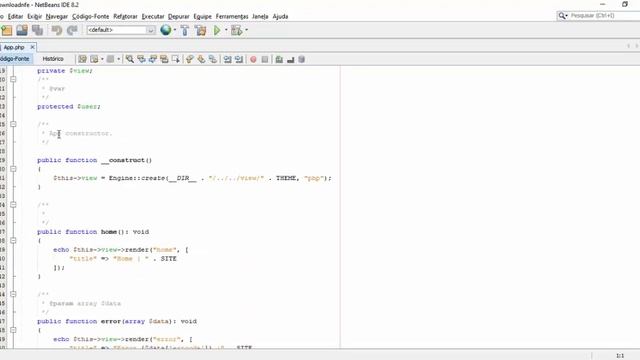Click the Shift Line Right icon
Viewport: 640px width, 360px height.
point(239,60)
